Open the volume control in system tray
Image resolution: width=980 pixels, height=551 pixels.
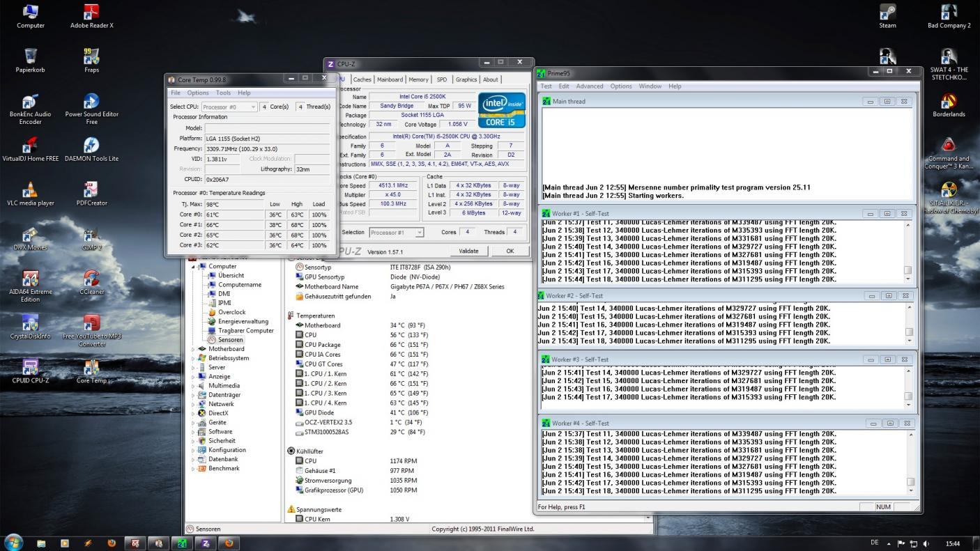point(926,543)
